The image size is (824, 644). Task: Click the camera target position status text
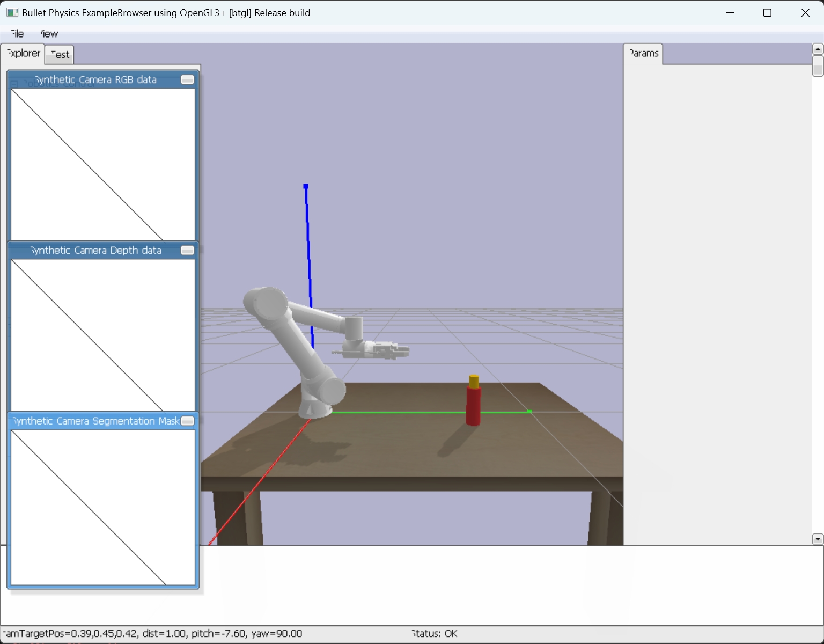(x=153, y=634)
